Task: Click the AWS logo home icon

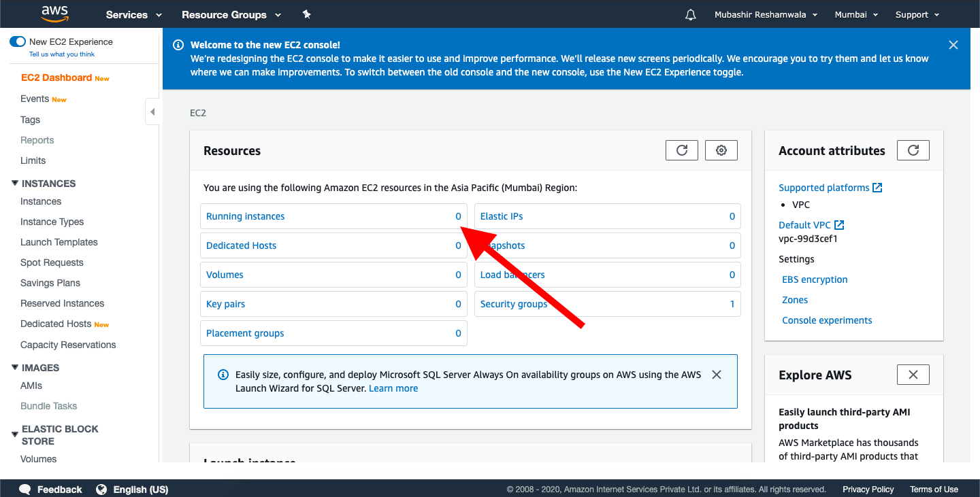Action: pos(54,14)
